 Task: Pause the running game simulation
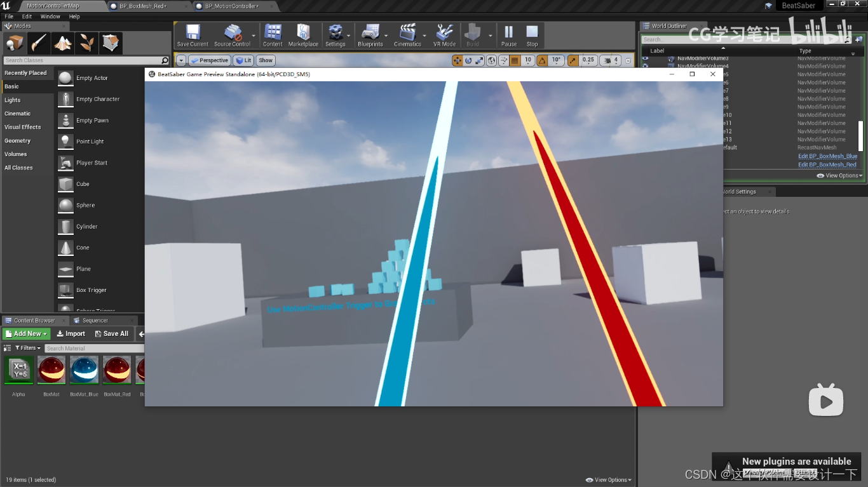(x=508, y=36)
